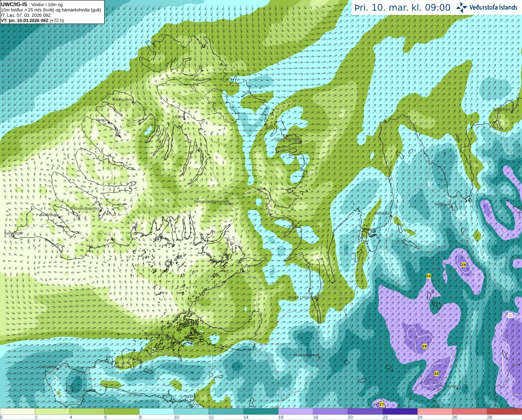
Task: Select the Hveravellir station marker
Action: coord(458,388)
